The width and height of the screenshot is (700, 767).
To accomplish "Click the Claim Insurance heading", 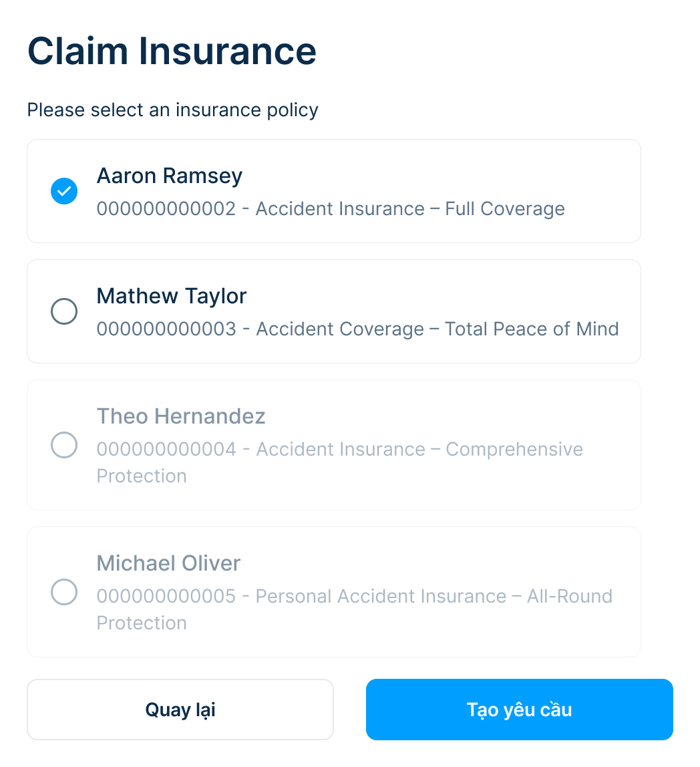I will (x=172, y=51).
